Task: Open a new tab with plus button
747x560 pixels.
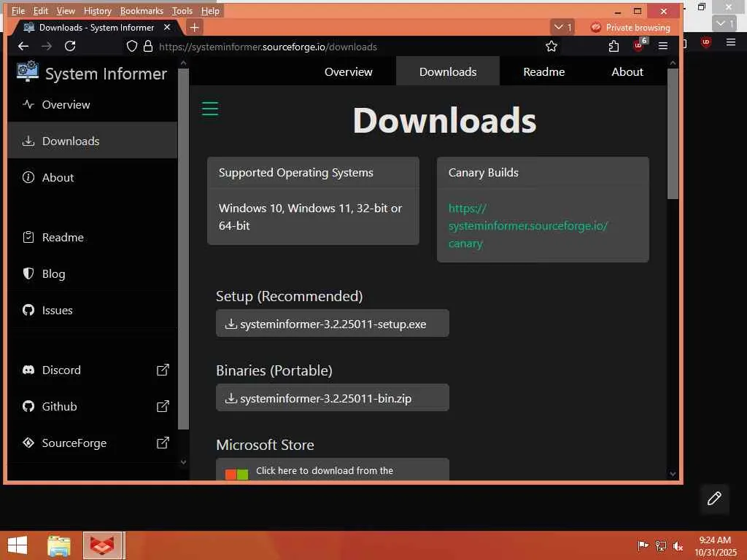Action: [194, 27]
